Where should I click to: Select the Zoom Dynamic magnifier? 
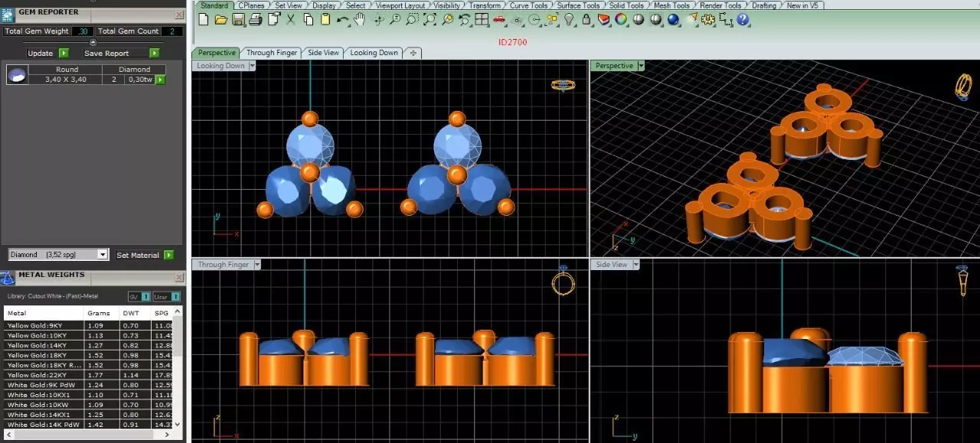(395, 19)
